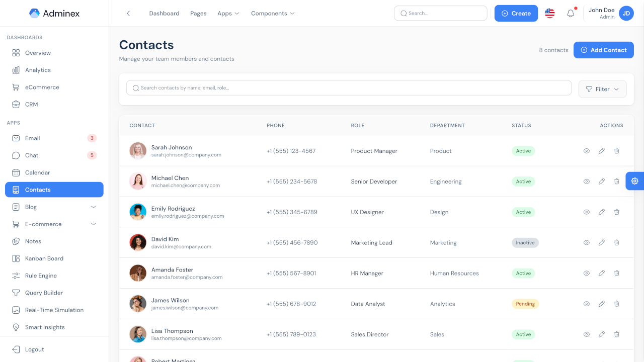The height and width of the screenshot is (362, 644).
Task: Open the Filter dropdown
Action: tap(603, 89)
